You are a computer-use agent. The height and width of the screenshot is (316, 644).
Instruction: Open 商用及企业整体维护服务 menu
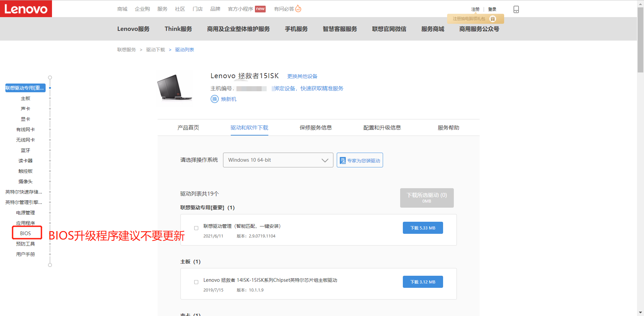tap(238, 29)
